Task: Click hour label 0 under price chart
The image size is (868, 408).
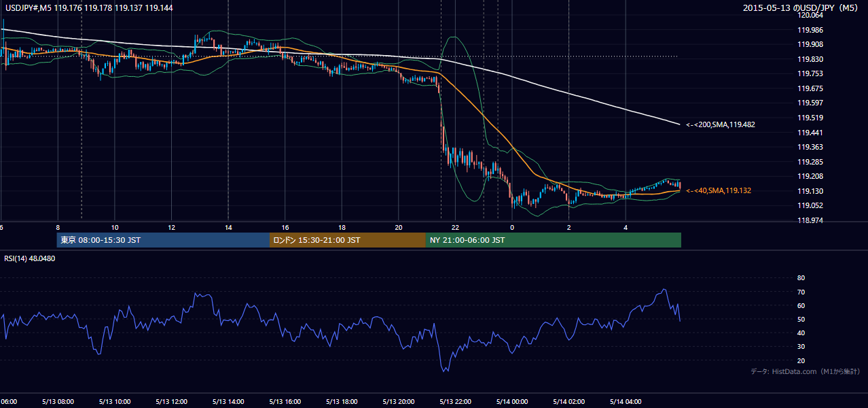Action: click(x=512, y=228)
